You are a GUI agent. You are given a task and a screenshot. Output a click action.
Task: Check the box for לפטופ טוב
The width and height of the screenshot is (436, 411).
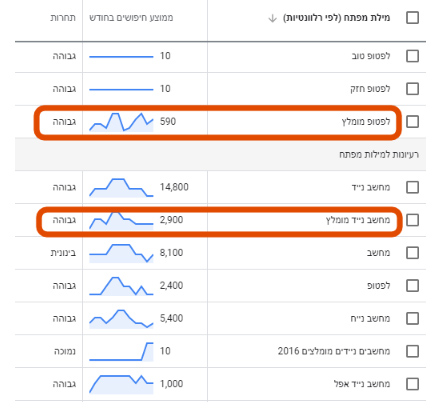coord(412,56)
